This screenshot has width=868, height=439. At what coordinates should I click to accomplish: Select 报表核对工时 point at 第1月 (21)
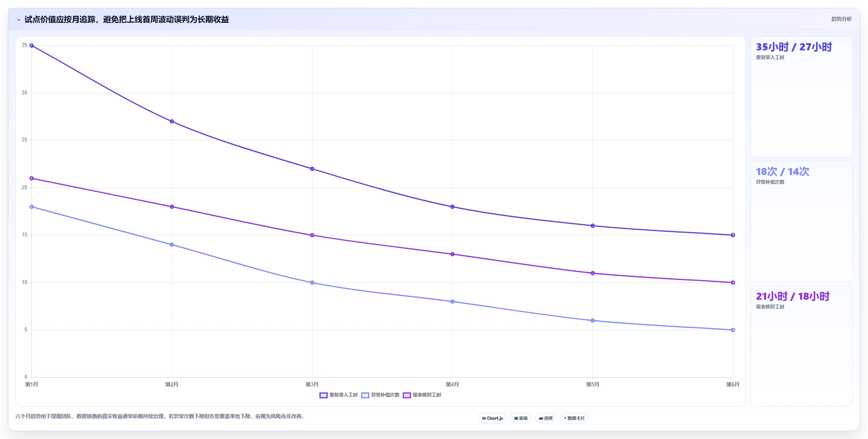click(32, 179)
